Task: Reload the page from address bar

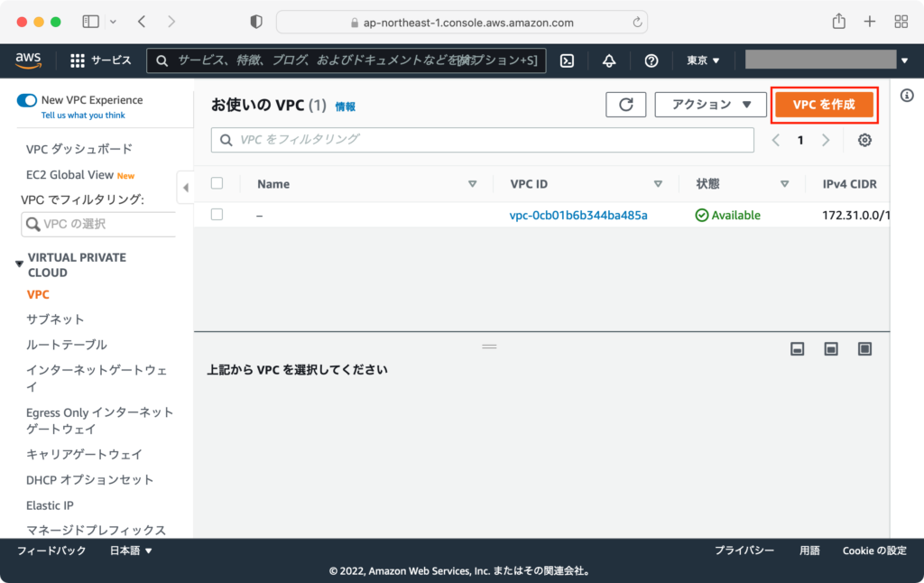Action: (637, 23)
